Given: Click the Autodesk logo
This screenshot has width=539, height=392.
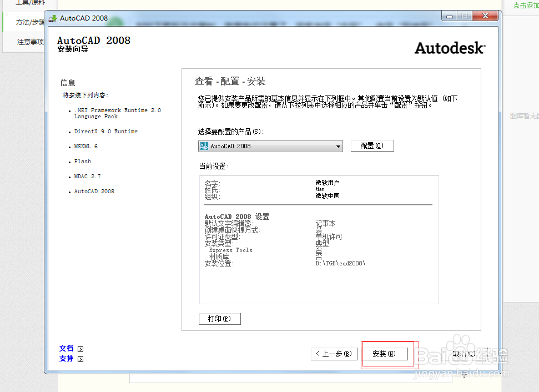Looking at the screenshot, I should [450, 48].
